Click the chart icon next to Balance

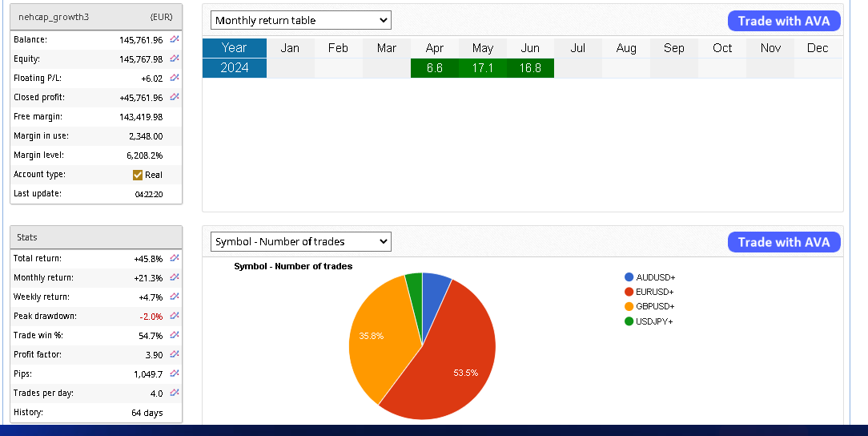click(175, 39)
